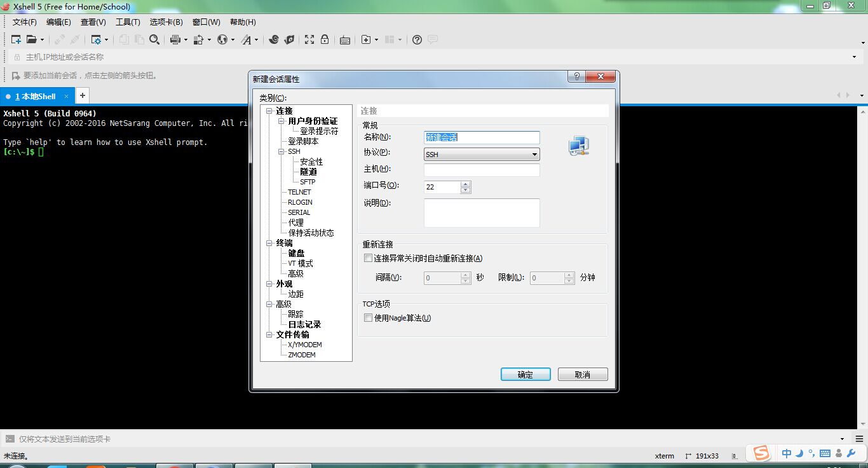This screenshot has height=468, width=868.
Task: Launch Xagent via the green leaf icon
Action: 289,39
